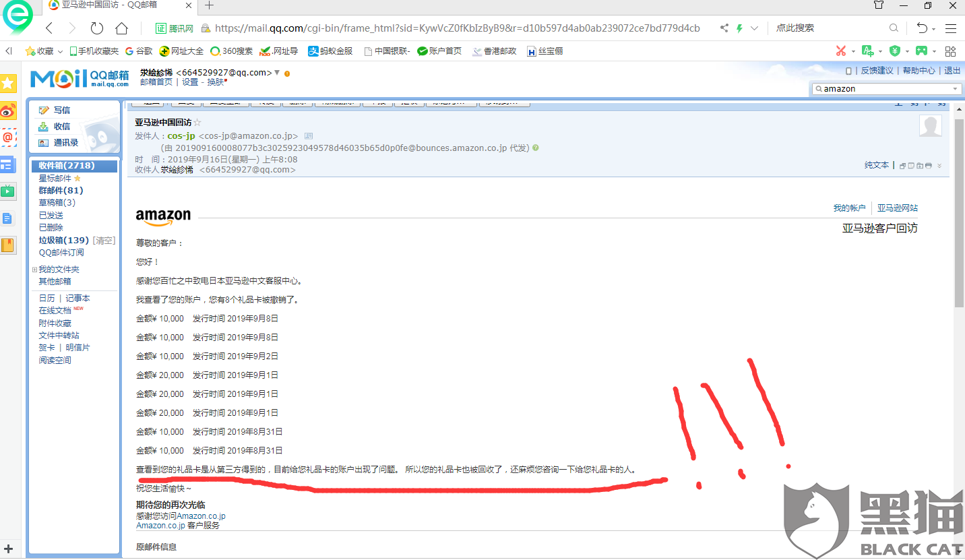Expand the email header details arrow
Image resolution: width=965 pixels, height=560 pixels.
939,166
